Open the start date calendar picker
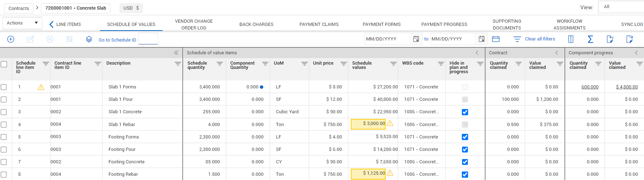This screenshot has height=180, width=644. coord(416,39)
